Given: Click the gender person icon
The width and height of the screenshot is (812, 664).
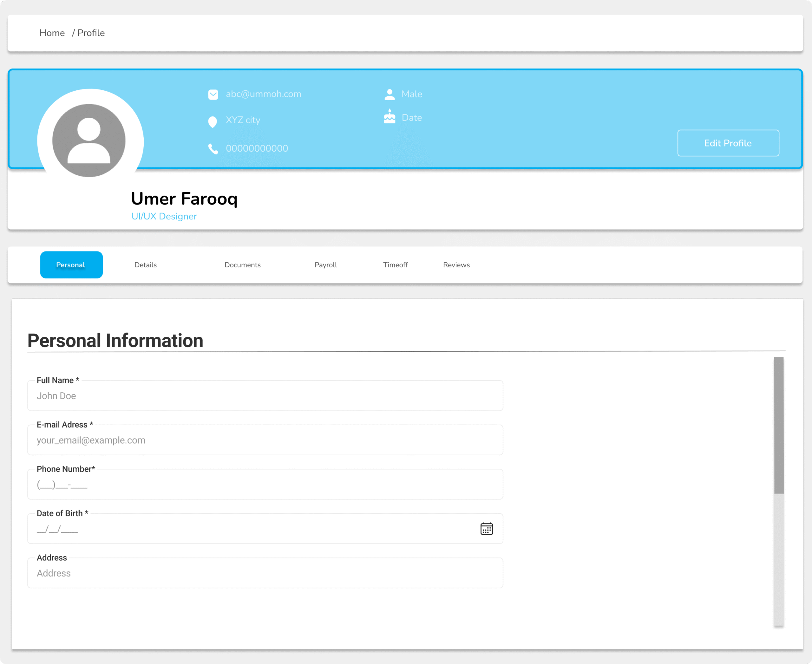Looking at the screenshot, I should coord(390,94).
